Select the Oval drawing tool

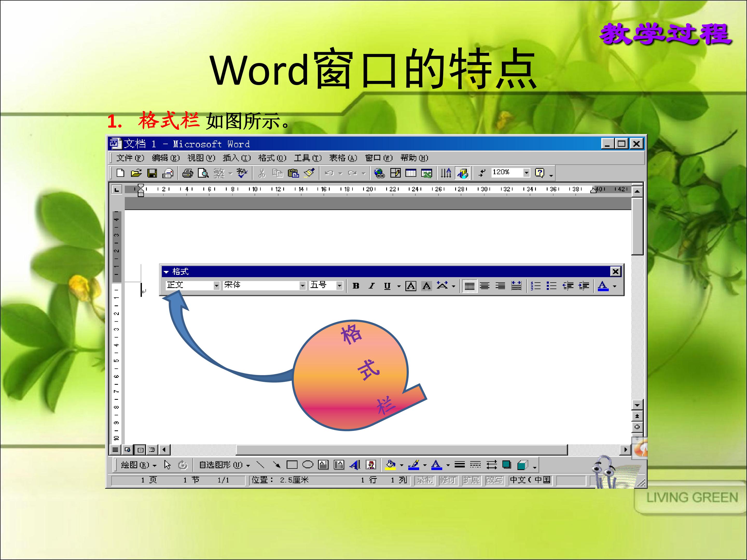click(x=308, y=465)
